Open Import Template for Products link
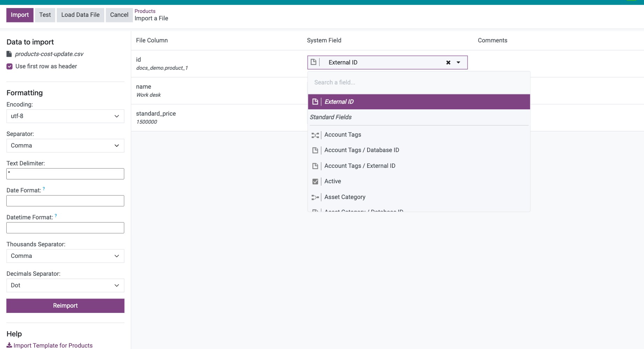Image resolution: width=644 pixels, height=349 pixels. [x=50, y=345]
